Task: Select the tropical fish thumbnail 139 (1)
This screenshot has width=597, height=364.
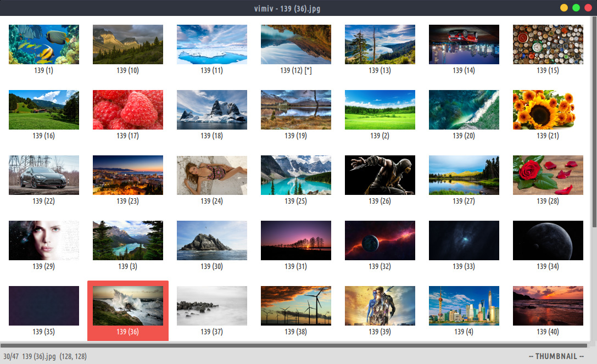Action: (44, 44)
